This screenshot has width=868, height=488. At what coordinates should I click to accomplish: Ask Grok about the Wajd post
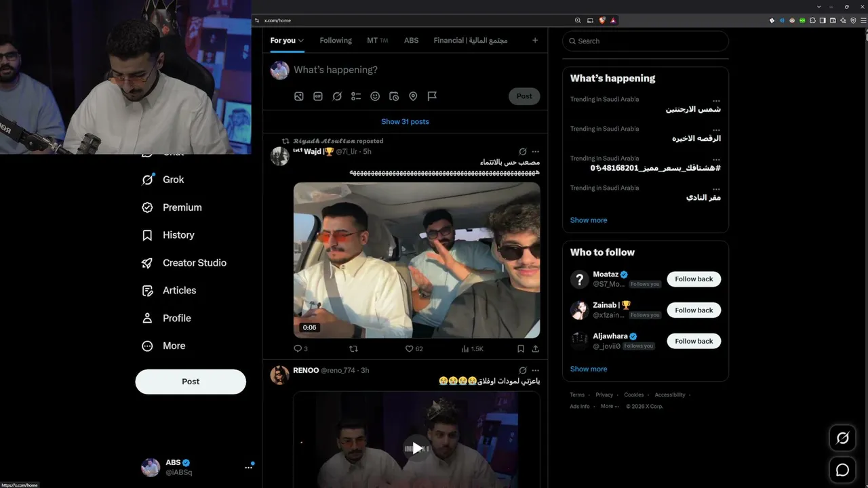point(523,152)
